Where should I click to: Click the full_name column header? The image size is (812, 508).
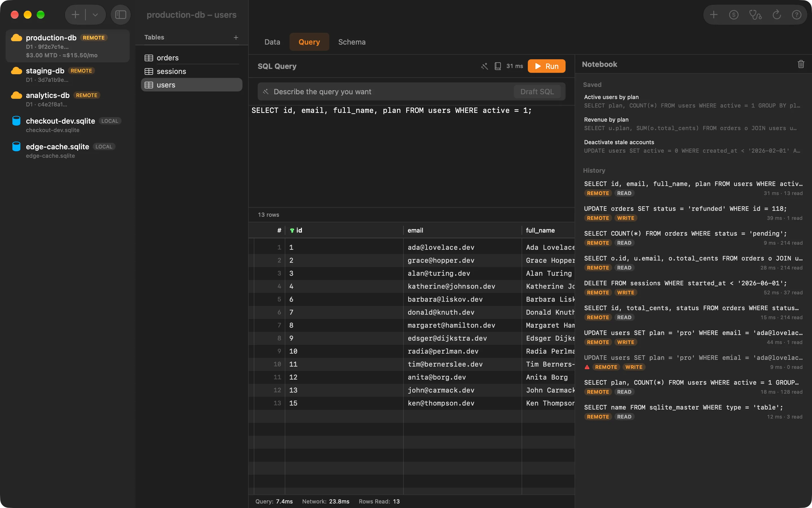pyautogui.click(x=548, y=231)
